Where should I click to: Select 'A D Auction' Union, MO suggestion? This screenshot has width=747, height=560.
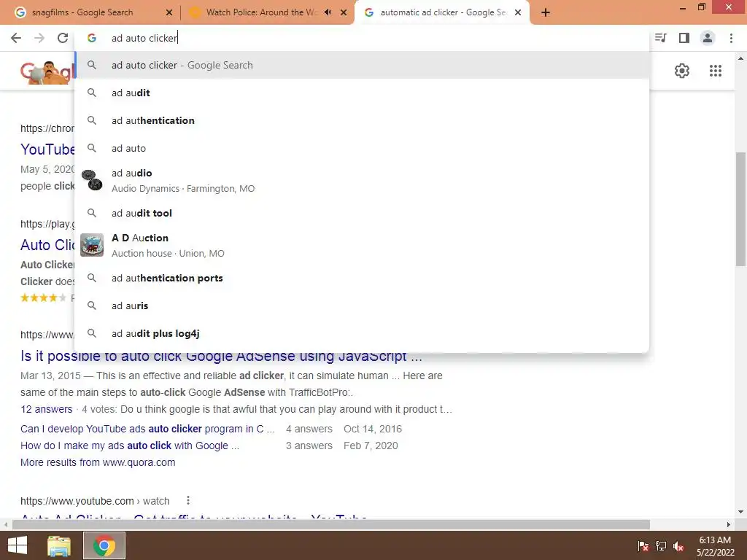coord(362,245)
